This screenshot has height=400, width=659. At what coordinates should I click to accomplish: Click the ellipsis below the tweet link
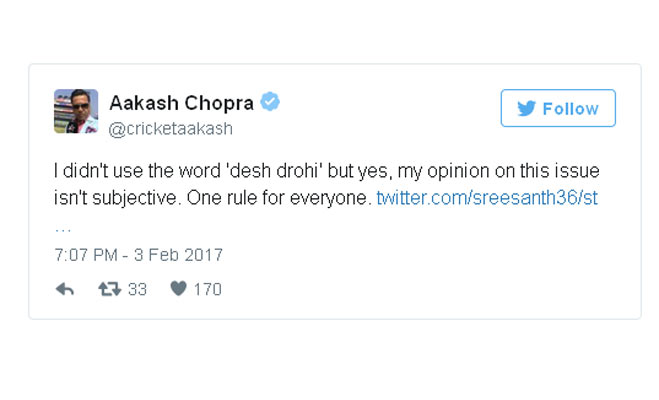(x=62, y=226)
